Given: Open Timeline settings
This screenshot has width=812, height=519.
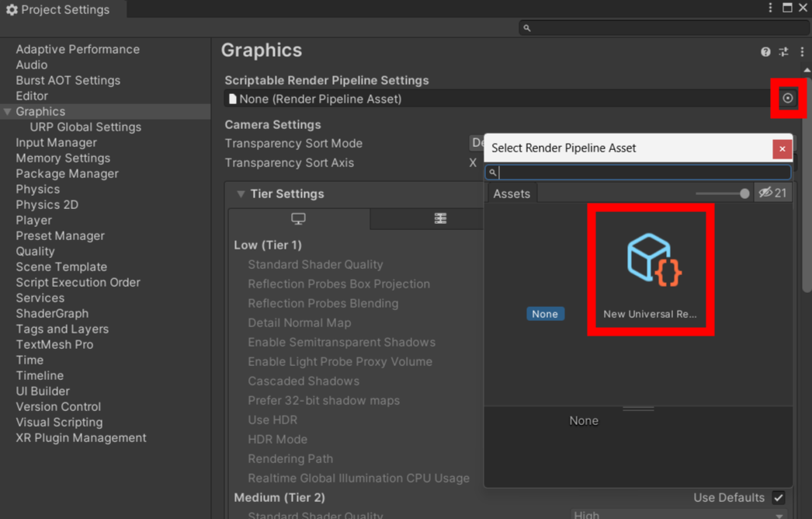Looking at the screenshot, I should (40, 376).
